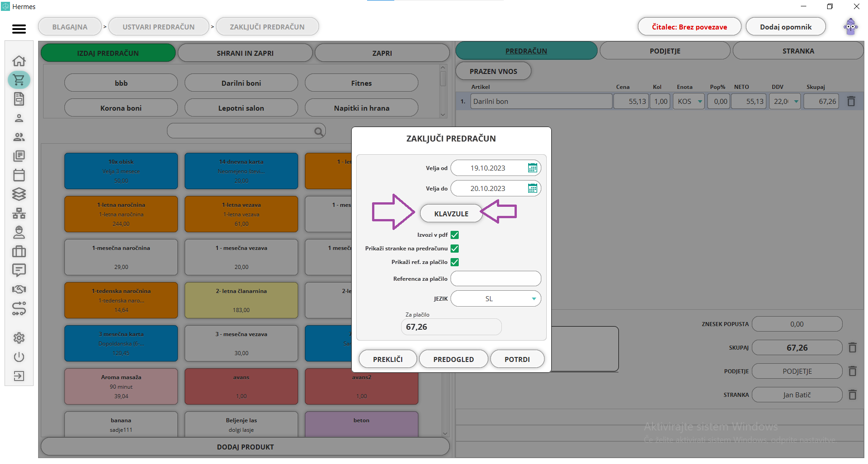The height and width of the screenshot is (464, 868).
Task: Click the PRAZEN VNOS button
Action: (493, 71)
